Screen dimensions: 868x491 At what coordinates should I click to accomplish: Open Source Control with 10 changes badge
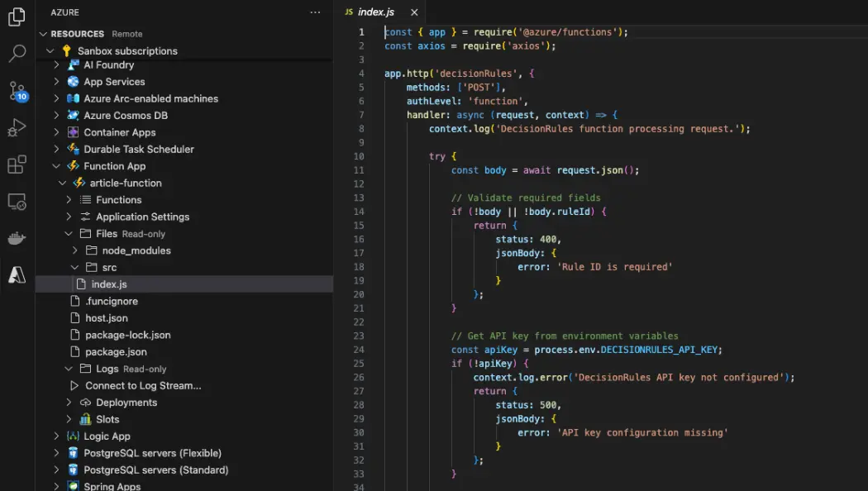click(x=17, y=91)
